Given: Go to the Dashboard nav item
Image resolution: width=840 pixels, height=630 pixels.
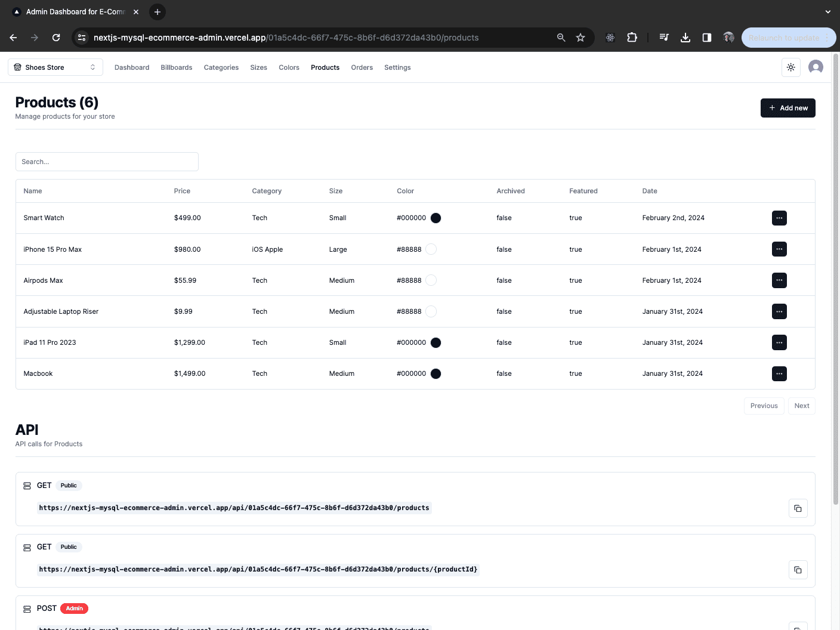Looking at the screenshot, I should tap(132, 67).
